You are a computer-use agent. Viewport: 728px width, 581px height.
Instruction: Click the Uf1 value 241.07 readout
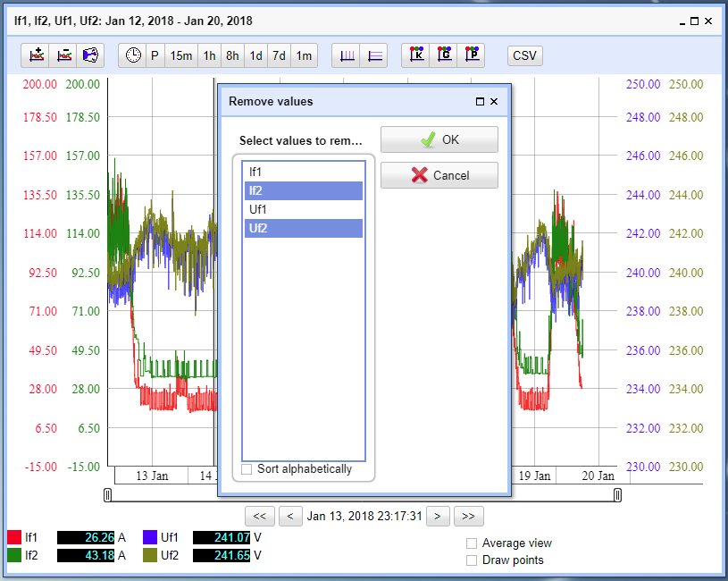[222, 537]
